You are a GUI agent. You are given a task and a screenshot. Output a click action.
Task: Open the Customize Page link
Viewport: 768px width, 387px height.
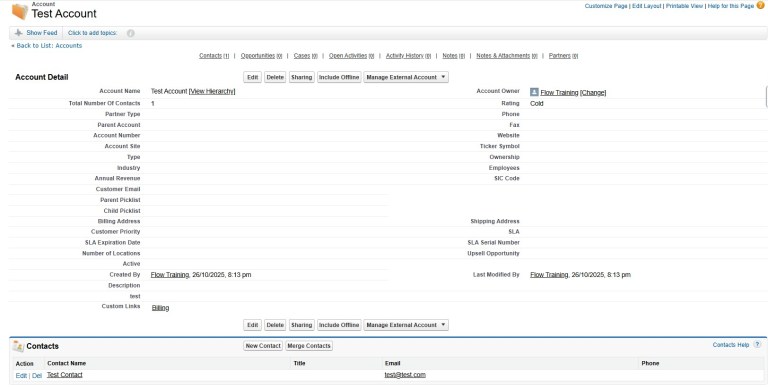coord(606,6)
